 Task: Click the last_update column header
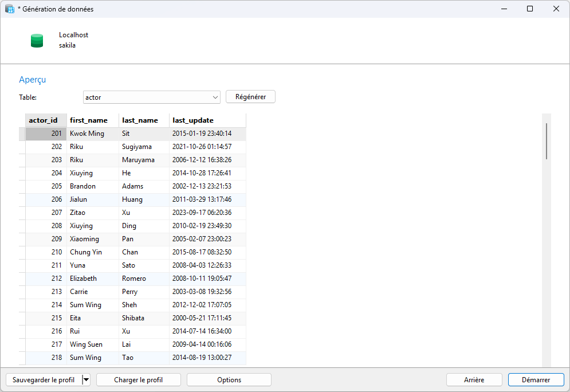click(x=207, y=120)
